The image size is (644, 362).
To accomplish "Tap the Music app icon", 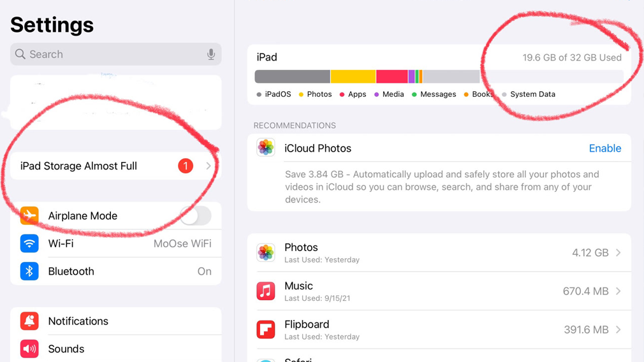I will [266, 291].
